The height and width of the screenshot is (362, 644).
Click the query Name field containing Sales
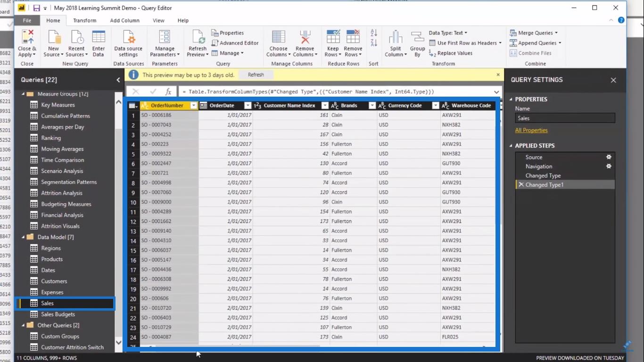(x=565, y=118)
